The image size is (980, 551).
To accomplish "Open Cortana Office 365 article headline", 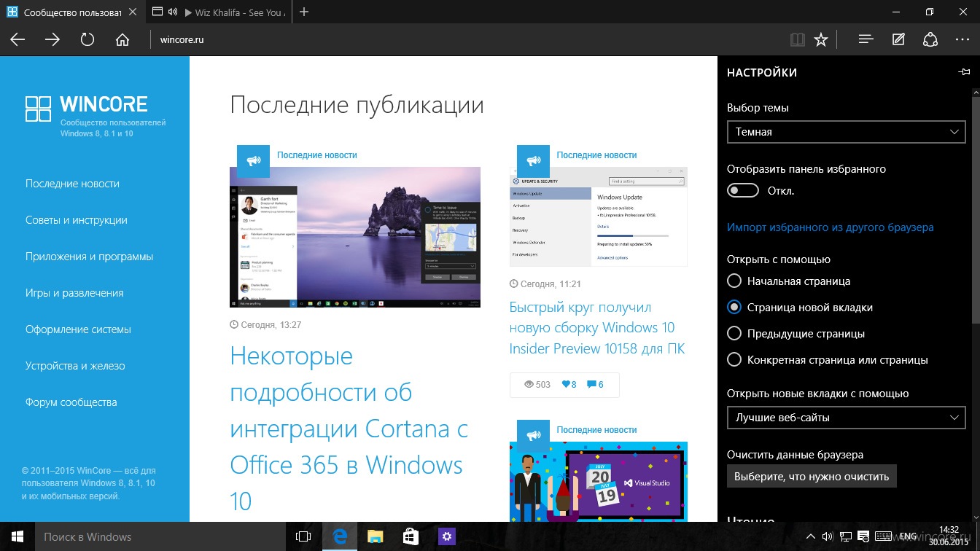I will click(x=349, y=429).
